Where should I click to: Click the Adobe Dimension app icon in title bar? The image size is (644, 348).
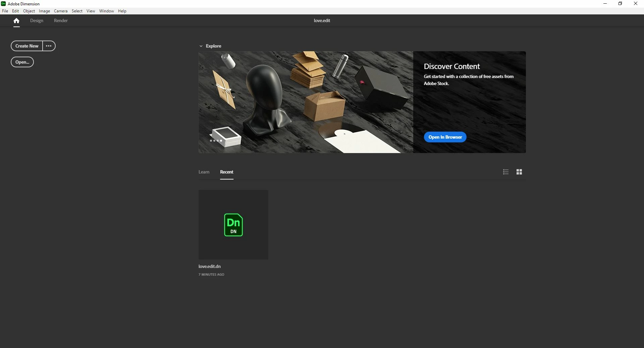pyautogui.click(x=3, y=4)
